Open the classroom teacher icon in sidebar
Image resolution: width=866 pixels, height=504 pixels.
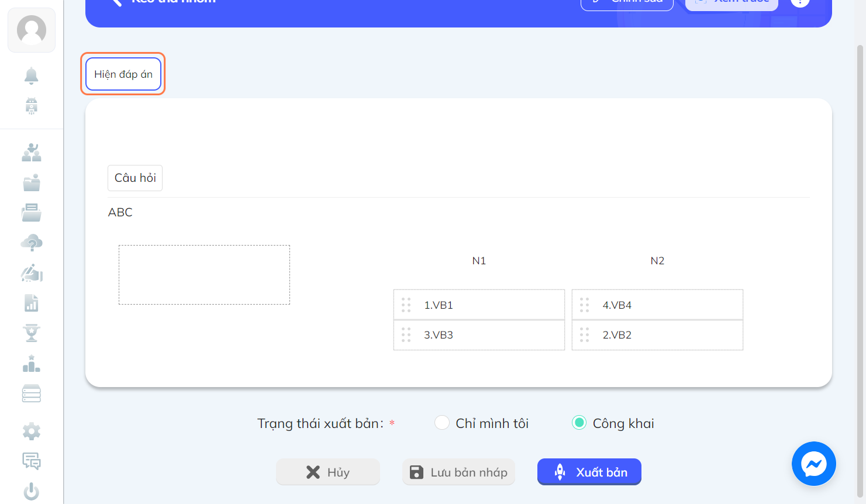(32, 153)
